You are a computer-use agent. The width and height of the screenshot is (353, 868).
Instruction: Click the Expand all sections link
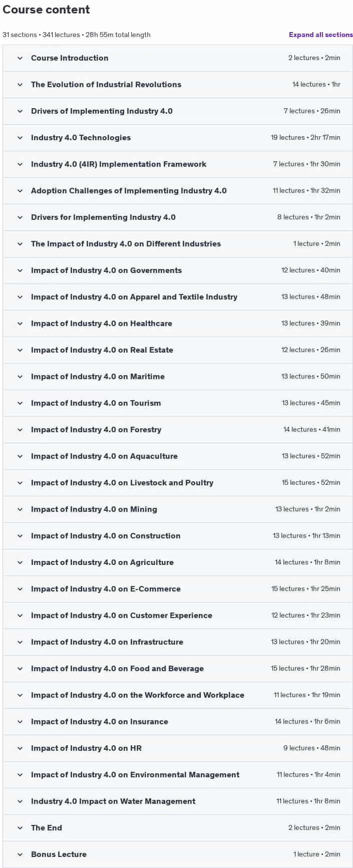(320, 35)
